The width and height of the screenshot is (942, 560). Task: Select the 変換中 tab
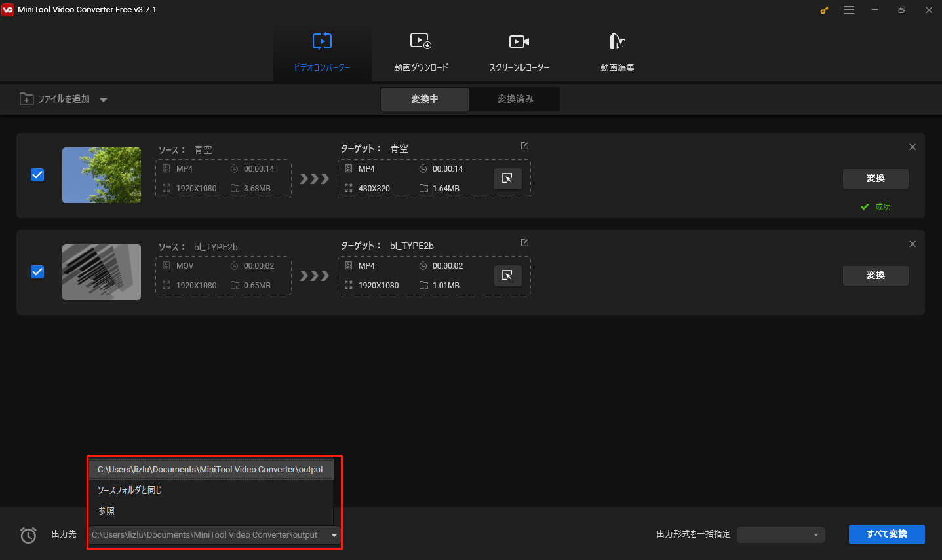(425, 99)
